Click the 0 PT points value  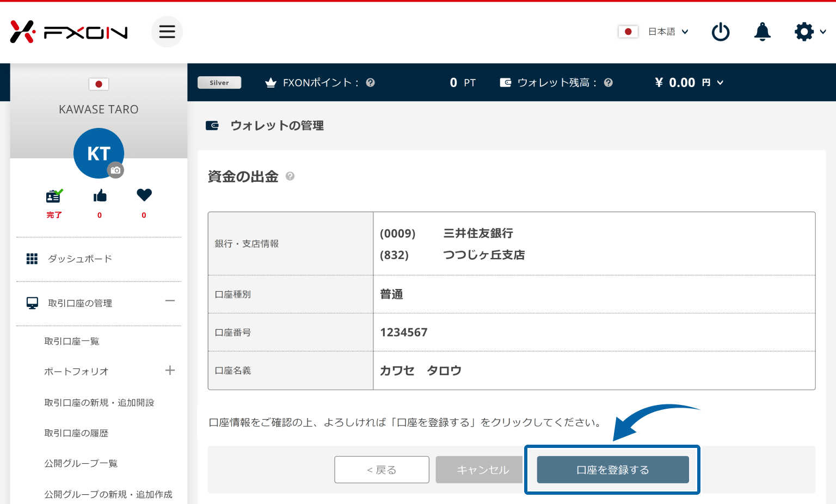point(463,83)
